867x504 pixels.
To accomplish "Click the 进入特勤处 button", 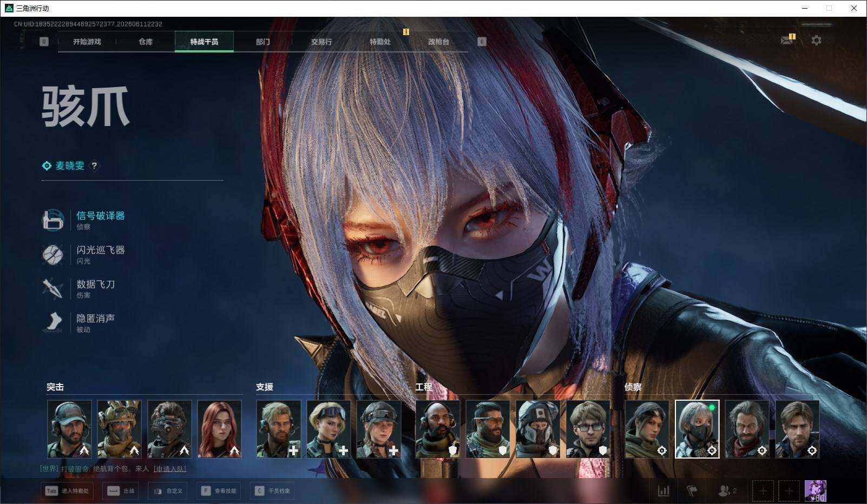I will pos(67,491).
